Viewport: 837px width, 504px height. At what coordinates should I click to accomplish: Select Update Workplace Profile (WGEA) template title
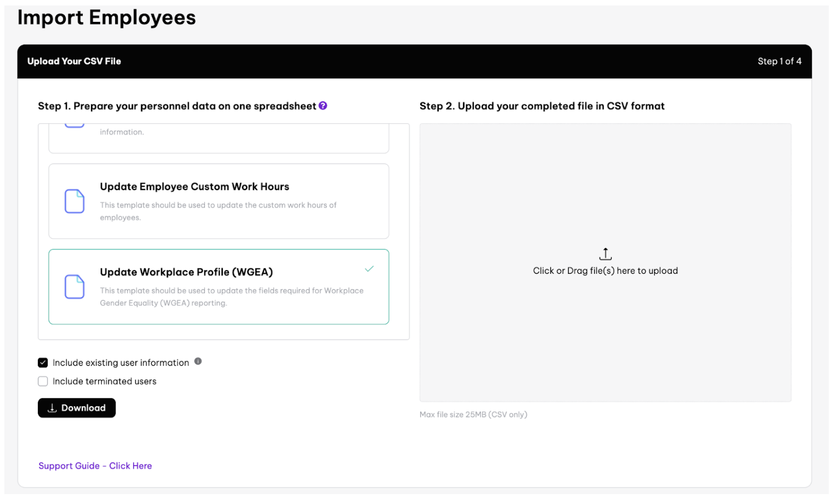click(x=186, y=272)
